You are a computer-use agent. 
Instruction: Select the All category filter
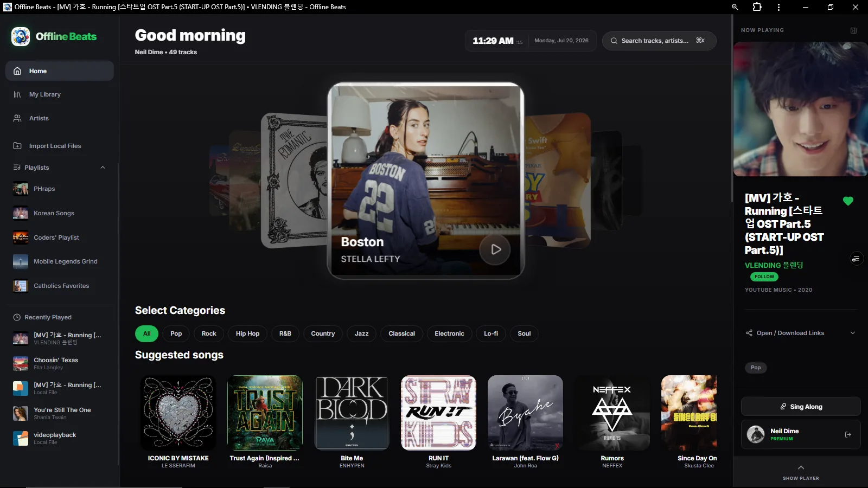coord(146,333)
